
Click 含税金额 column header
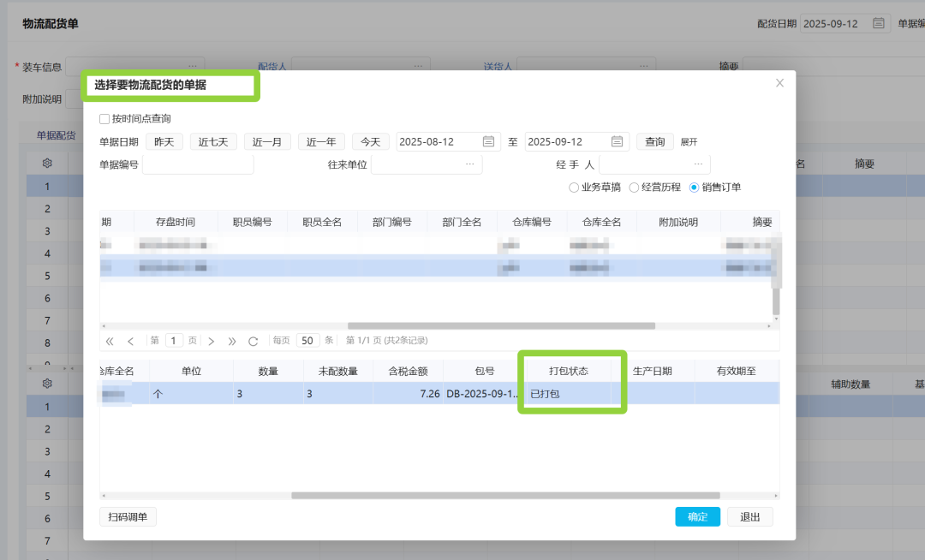click(x=408, y=371)
